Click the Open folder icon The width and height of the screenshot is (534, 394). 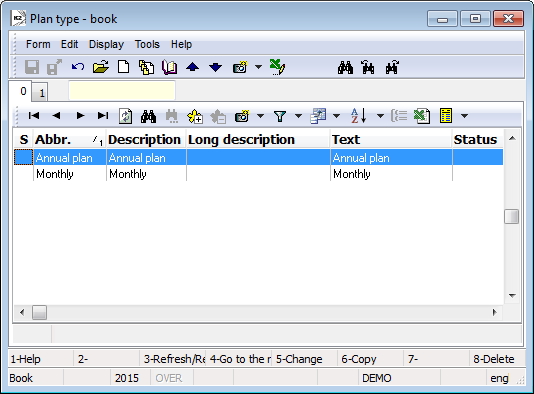click(x=101, y=67)
